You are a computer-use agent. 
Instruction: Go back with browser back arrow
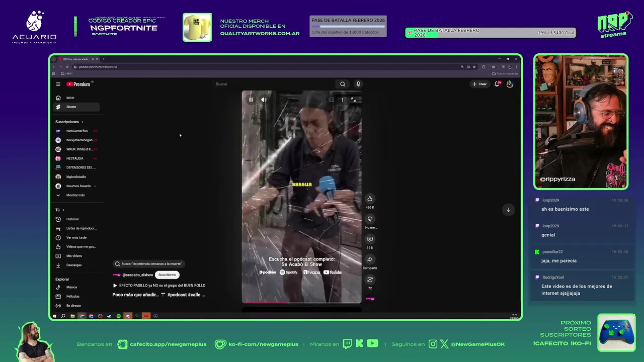click(54, 67)
